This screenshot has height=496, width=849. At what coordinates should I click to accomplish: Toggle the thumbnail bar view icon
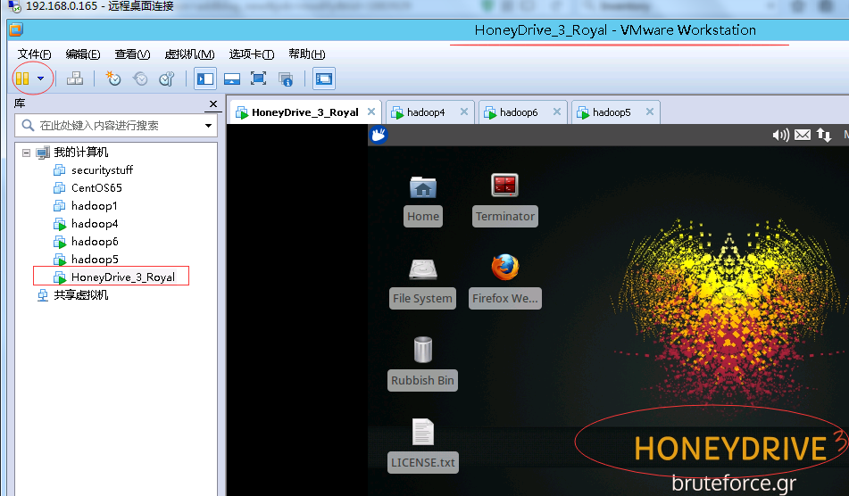click(232, 79)
